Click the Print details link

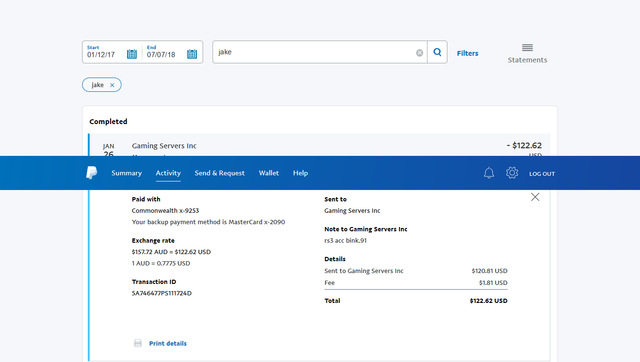[x=168, y=343]
